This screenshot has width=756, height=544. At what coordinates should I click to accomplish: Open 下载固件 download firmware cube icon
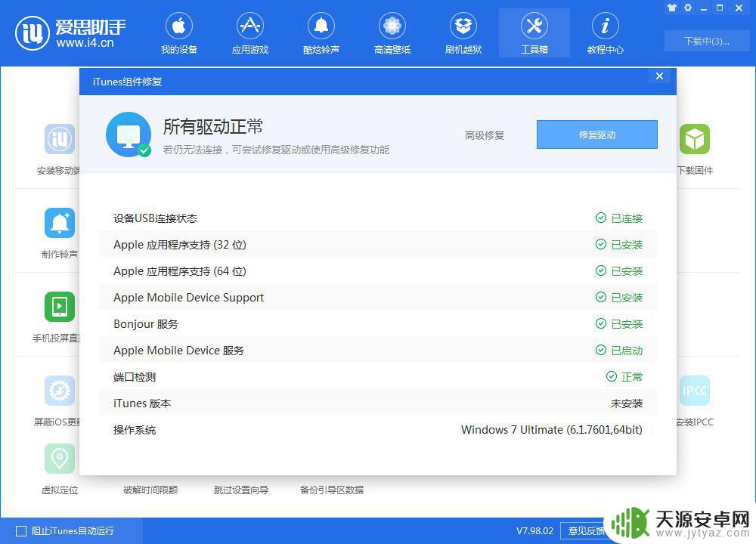(695, 139)
